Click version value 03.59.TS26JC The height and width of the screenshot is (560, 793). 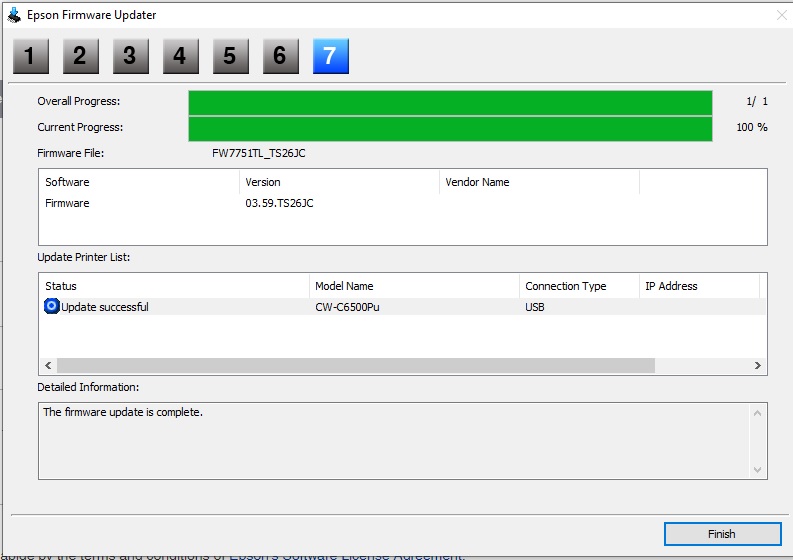click(279, 203)
